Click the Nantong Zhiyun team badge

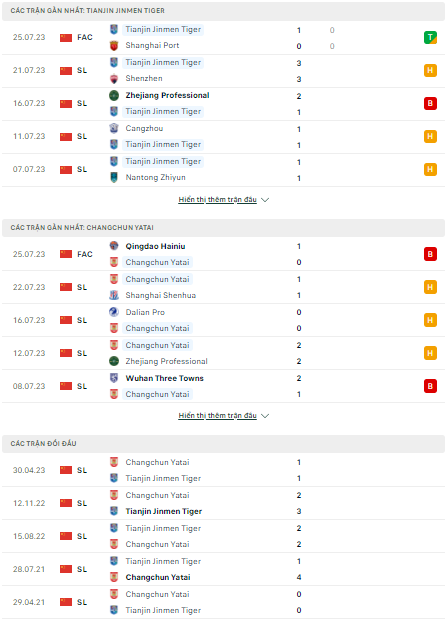click(114, 177)
